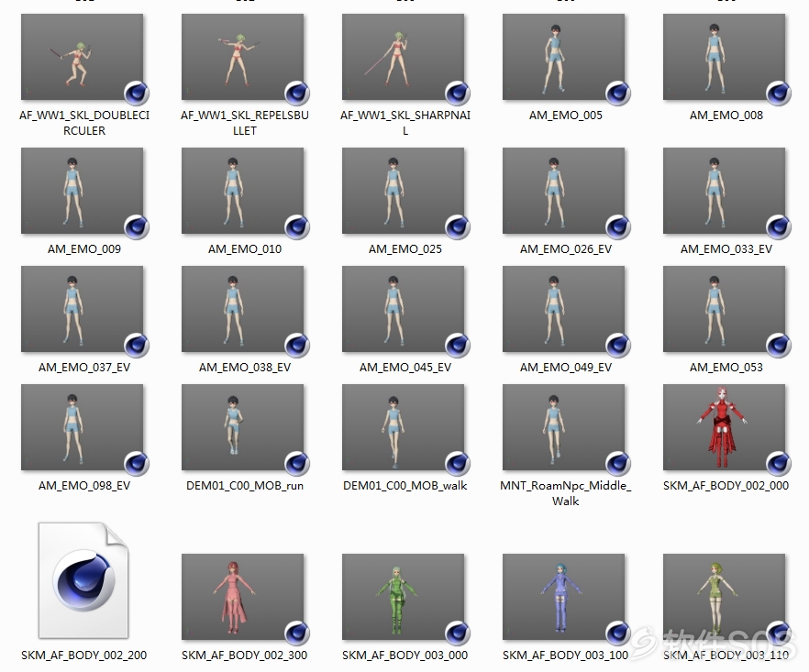Viewport: 809px width, 672px height.
Task: Select the SKM_AF_BODY_003_110 character thumbnail
Action: [x=724, y=597]
